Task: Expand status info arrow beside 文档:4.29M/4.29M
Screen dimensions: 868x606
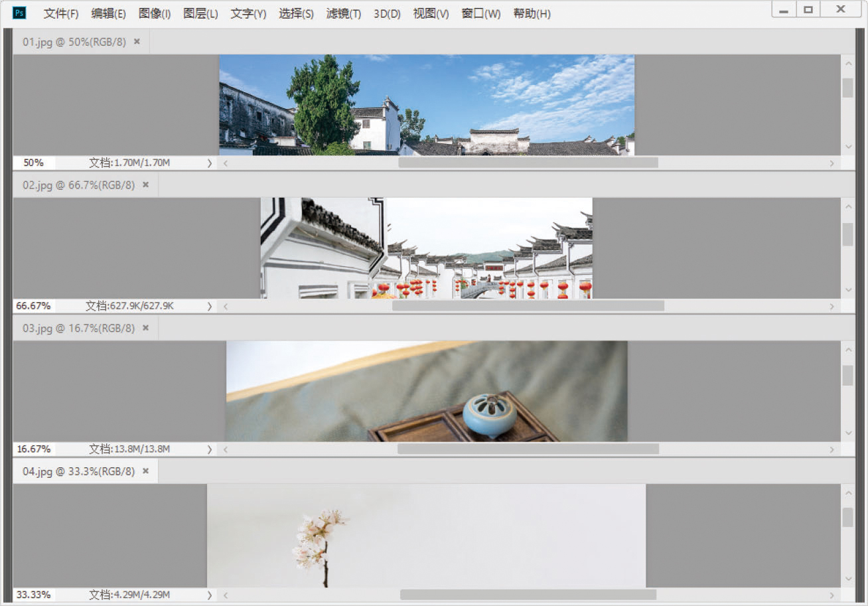Action: [x=210, y=595]
